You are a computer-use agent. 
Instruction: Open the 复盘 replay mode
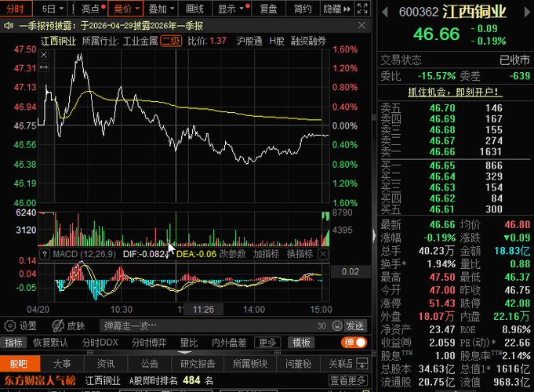tap(268, 9)
